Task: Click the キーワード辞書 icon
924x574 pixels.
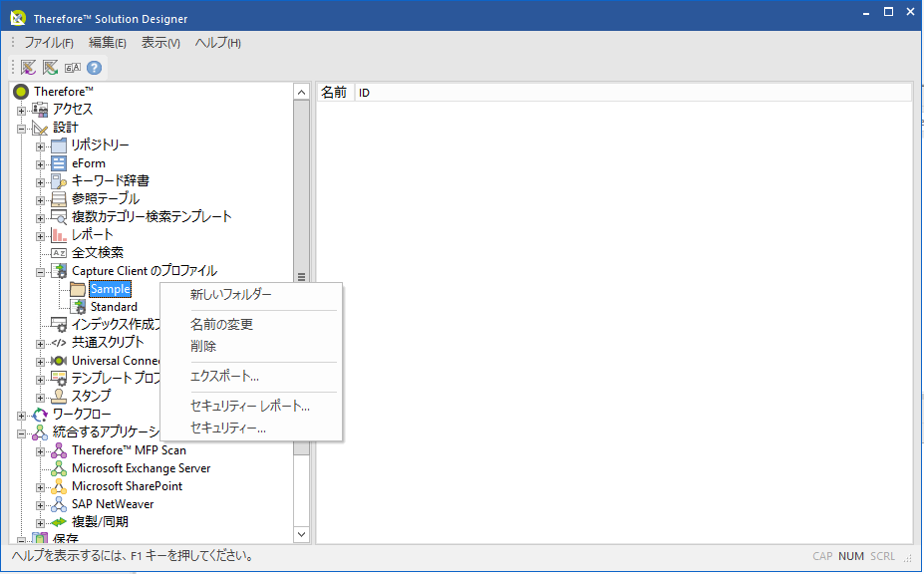Action: (x=59, y=181)
